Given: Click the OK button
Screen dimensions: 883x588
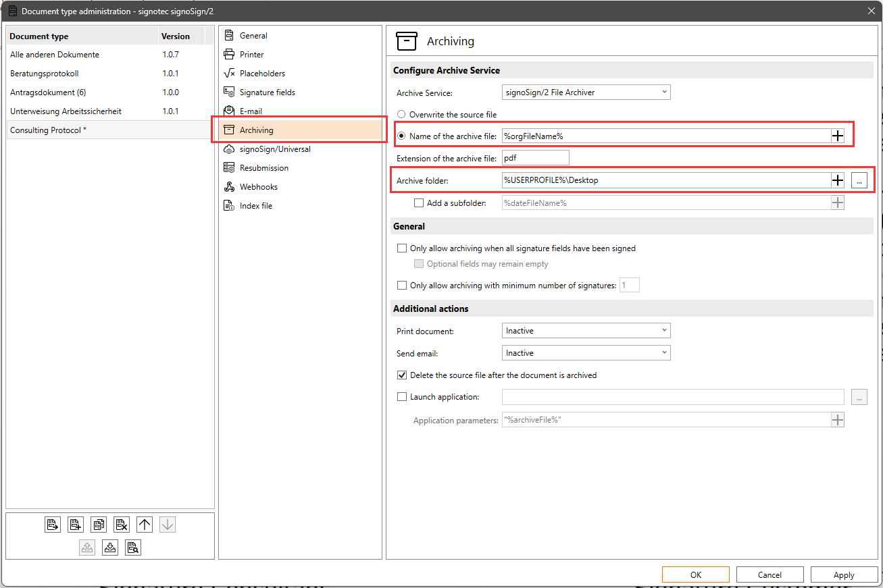Looking at the screenshot, I should pyautogui.click(x=696, y=575).
